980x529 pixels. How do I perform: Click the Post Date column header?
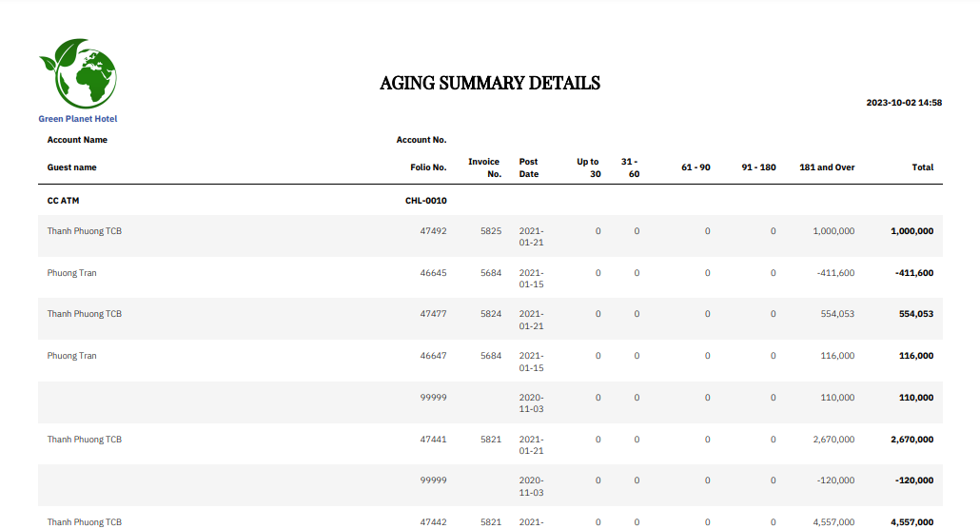pos(529,167)
